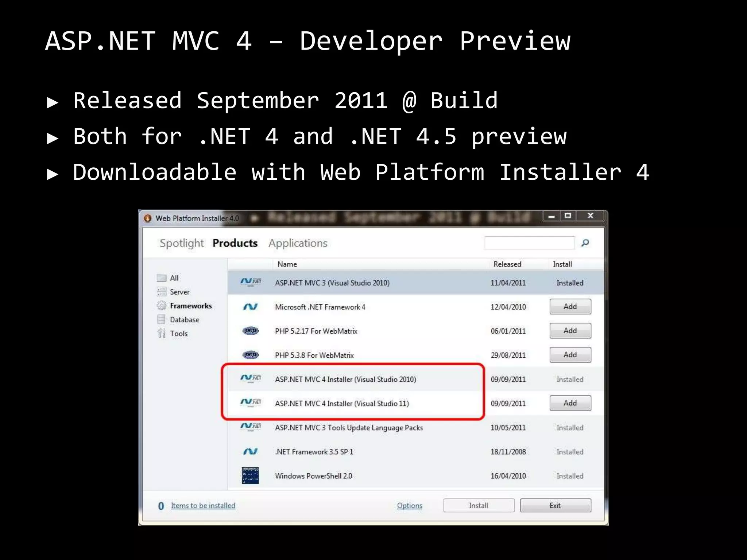The width and height of the screenshot is (747, 560).
Task: Open the Items to be installed link
Action: click(x=203, y=506)
